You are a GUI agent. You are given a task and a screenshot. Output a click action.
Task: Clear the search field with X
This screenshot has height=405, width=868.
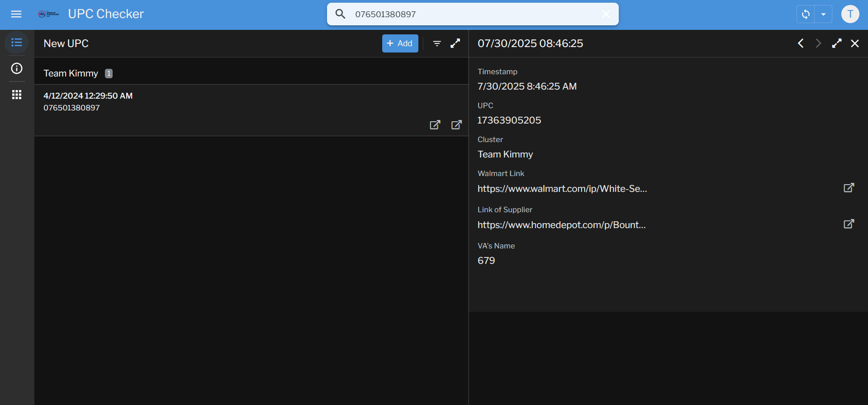[606, 14]
